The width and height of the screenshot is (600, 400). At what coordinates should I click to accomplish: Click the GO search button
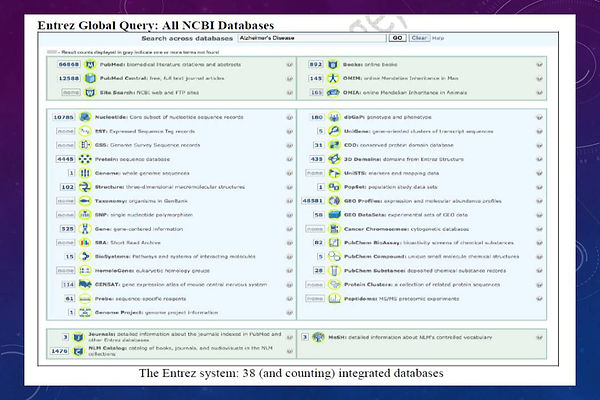pyautogui.click(x=397, y=38)
